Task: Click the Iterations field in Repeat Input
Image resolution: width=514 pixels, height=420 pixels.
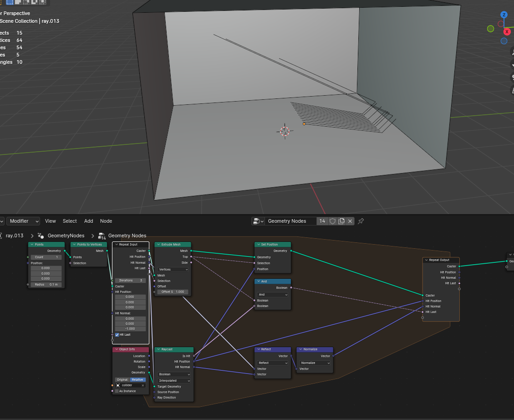Action: point(130,281)
